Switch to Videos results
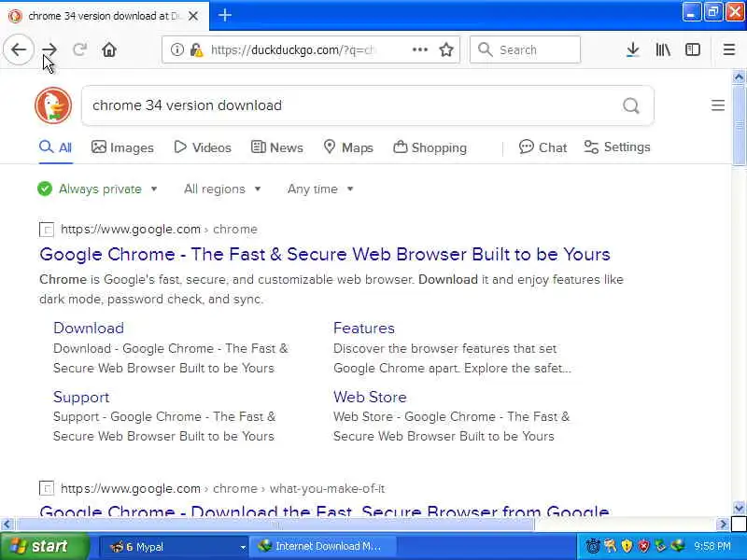The image size is (747, 560). [203, 147]
